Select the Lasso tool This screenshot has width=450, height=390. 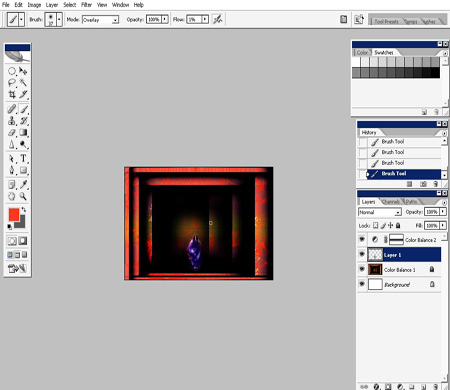(12, 82)
